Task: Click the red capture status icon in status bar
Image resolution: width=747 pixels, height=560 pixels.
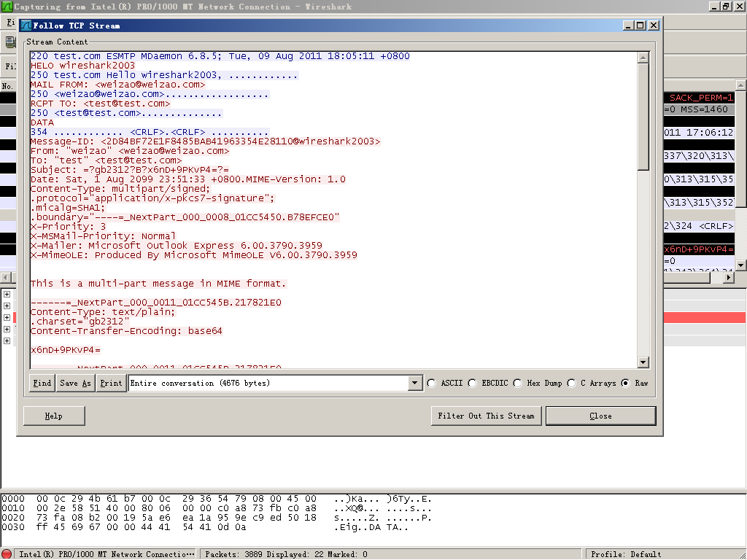Action: [7, 554]
